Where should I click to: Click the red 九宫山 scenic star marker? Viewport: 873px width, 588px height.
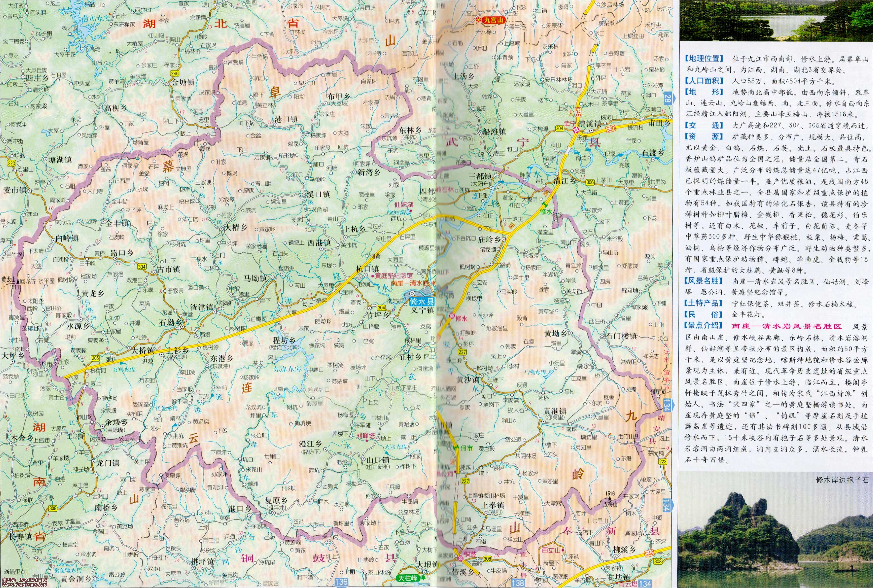[x=479, y=20]
